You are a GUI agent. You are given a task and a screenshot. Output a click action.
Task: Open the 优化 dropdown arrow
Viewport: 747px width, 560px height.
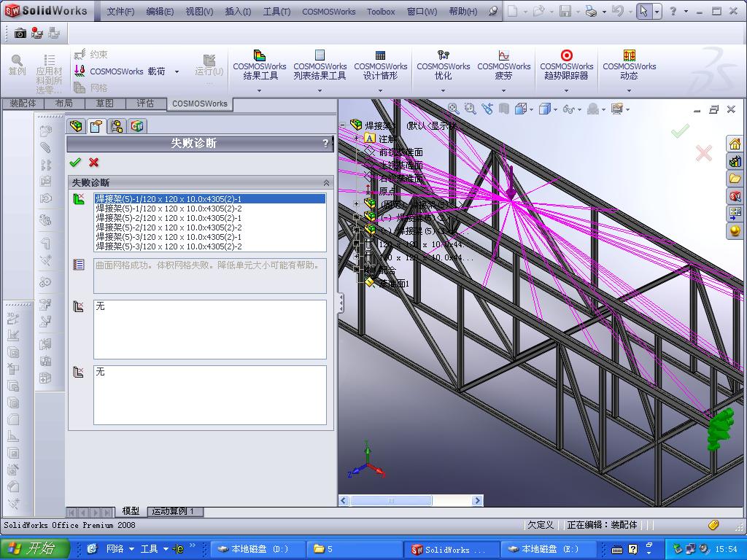[x=443, y=90]
